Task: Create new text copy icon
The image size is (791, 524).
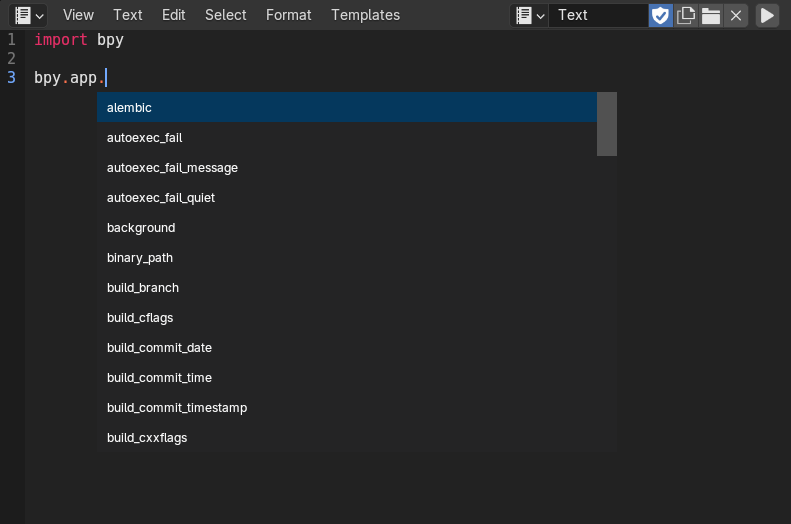Action: tap(686, 15)
